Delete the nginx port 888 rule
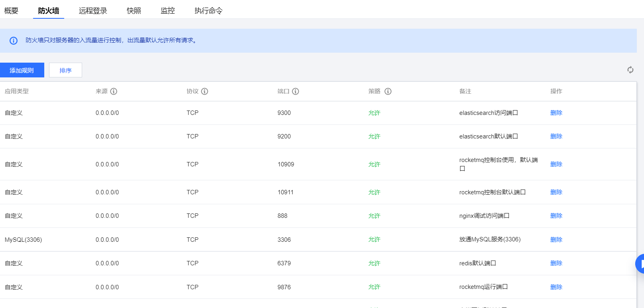Image resolution: width=644 pixels, height=308 pixels. pyautogui.click(x=556, y=216)
